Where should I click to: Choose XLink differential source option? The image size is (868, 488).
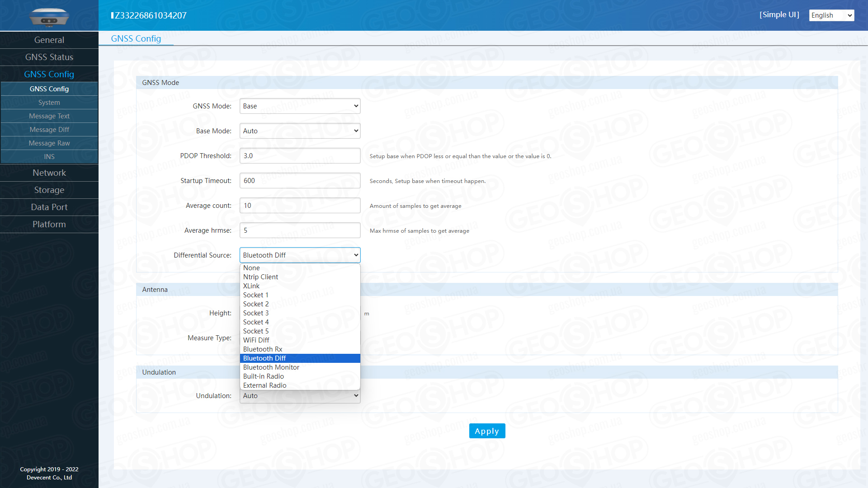tap(300, 286)
